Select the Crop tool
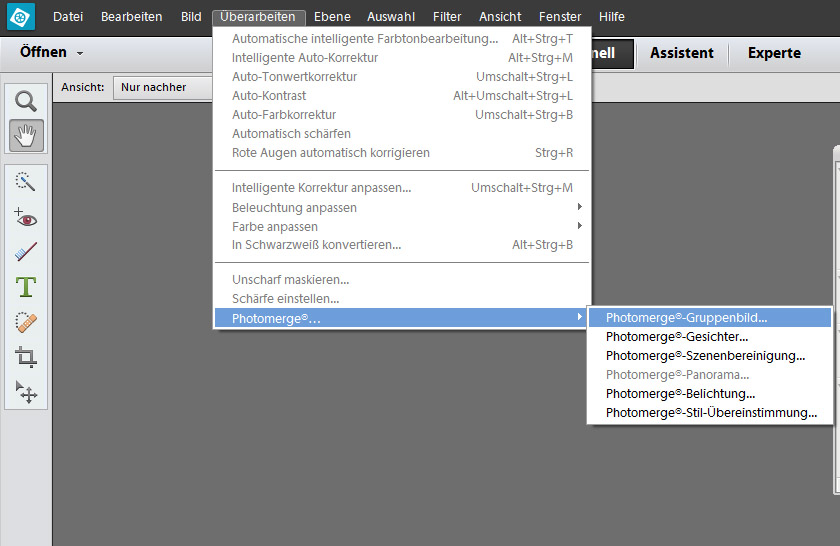The width and height of the screenshot is (840, 546). coord(26,357)
